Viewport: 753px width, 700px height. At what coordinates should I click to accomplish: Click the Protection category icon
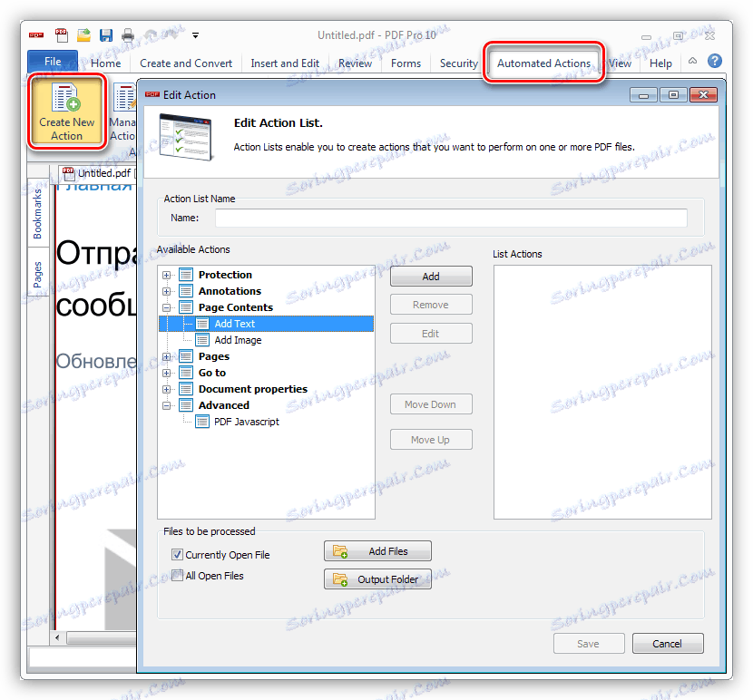point(186,275)
